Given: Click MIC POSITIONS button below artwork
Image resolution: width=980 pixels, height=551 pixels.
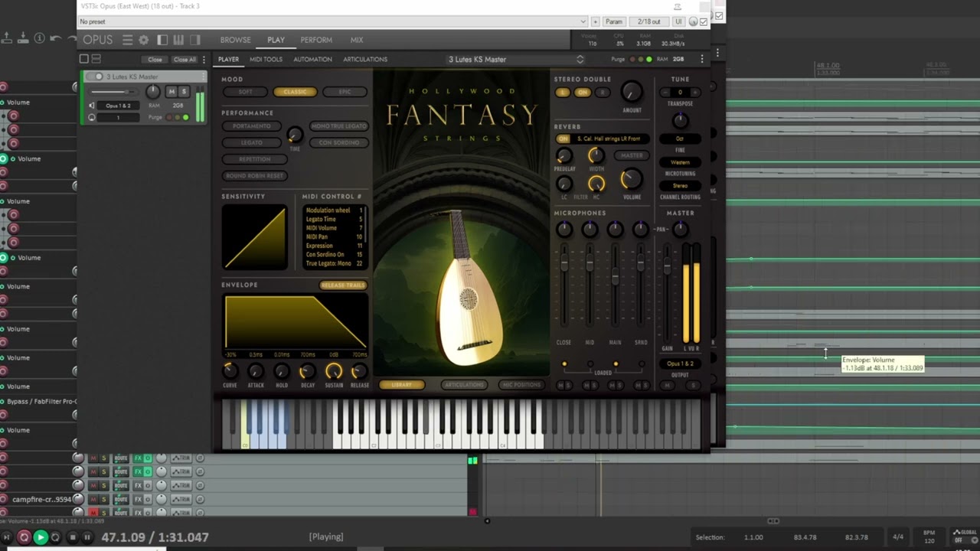Looking at the screenshot, I should point(521,385).
